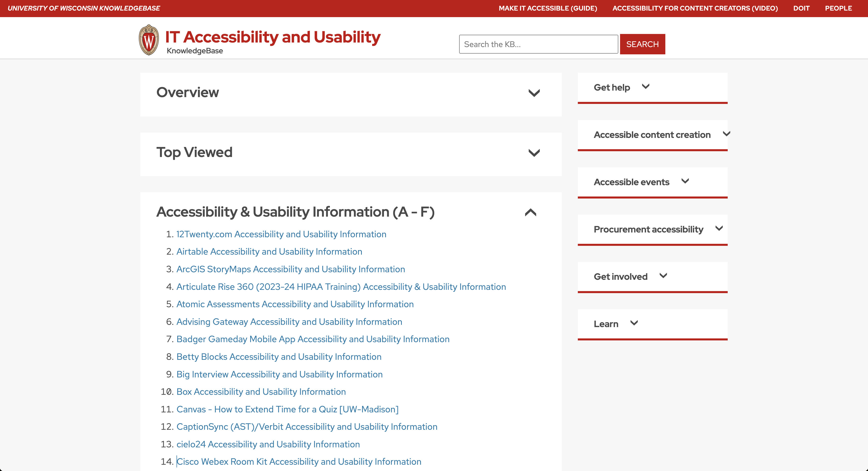Click the UW crest logo icon

click(x=149, y=40)
